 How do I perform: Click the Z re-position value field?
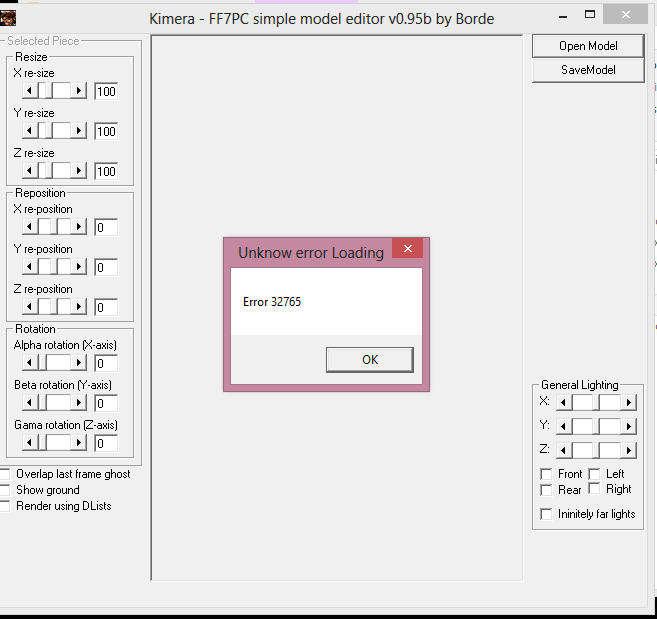pyautogui.click(x=106, y=308)
